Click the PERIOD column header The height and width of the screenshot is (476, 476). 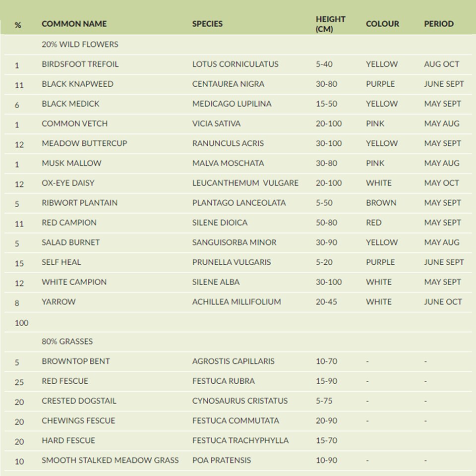439,24
